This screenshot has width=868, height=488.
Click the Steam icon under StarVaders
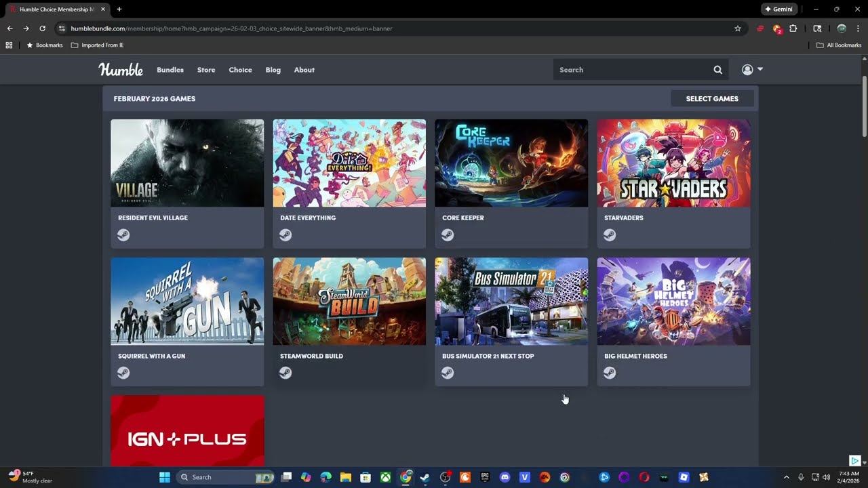pyautogui.click(x=610, y=235)
